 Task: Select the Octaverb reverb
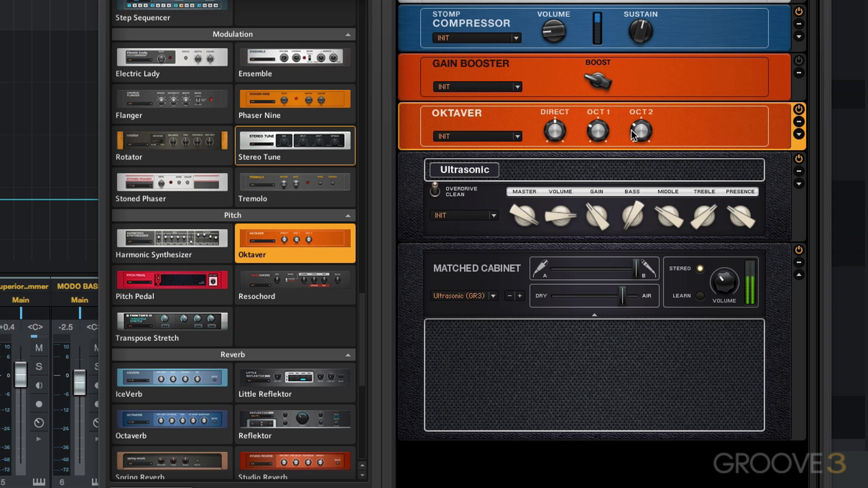pyautogui.click(x=172, y=425)
